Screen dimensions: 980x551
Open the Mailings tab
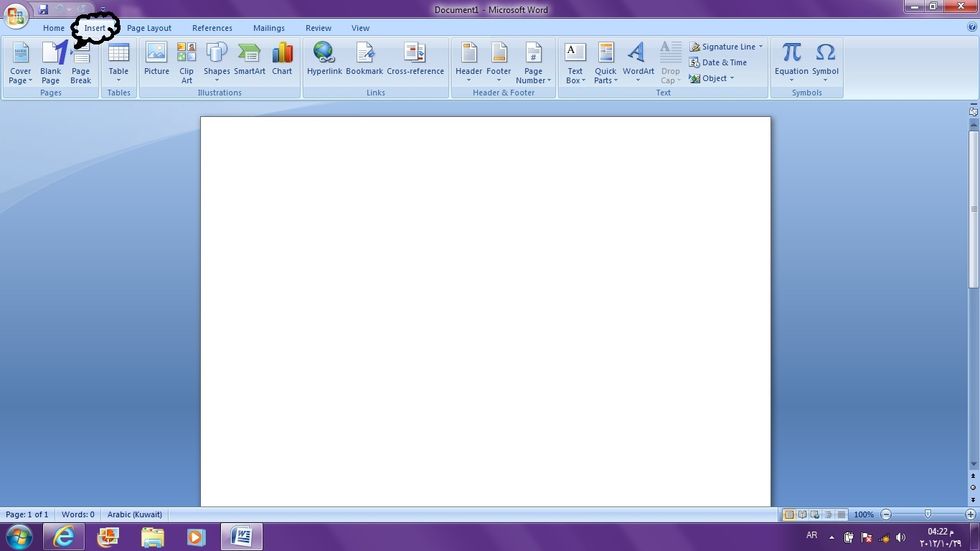[x=268, y=28]
